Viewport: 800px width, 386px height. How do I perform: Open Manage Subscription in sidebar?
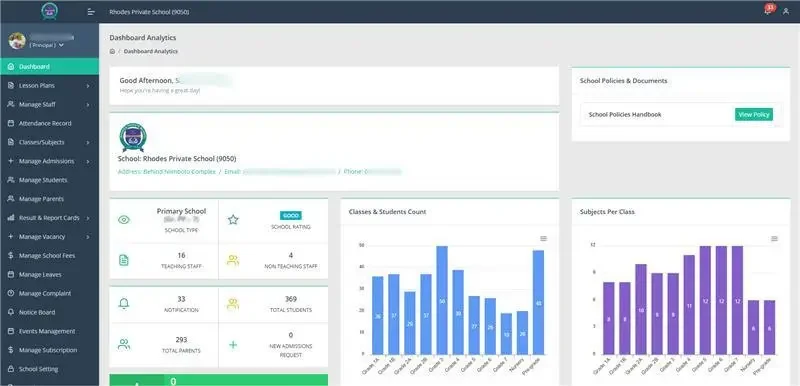(49, 350)
